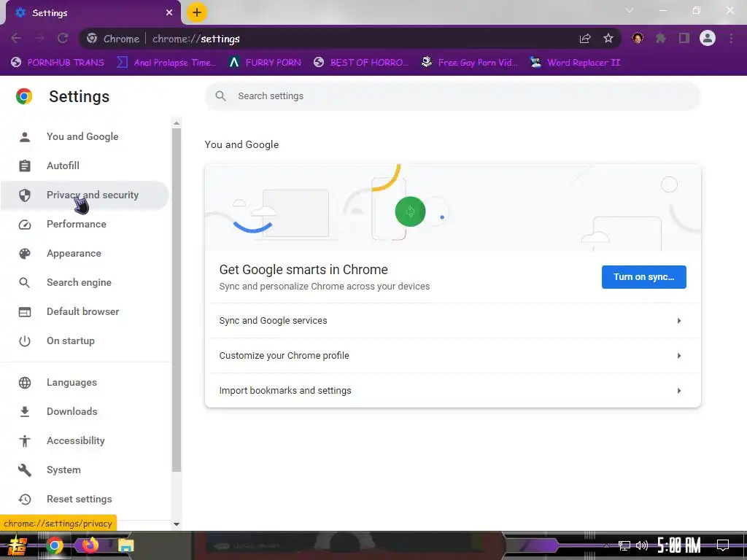The width and height of the screenshot is (747, 560).
Task: Open a new tab with the plus button
Action: [x=197, y=13]
